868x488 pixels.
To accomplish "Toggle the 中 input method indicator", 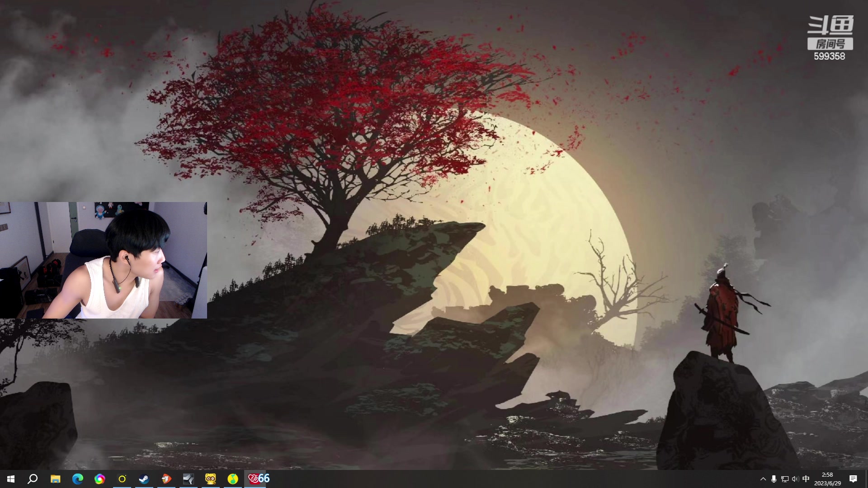I will coord(806,479).
